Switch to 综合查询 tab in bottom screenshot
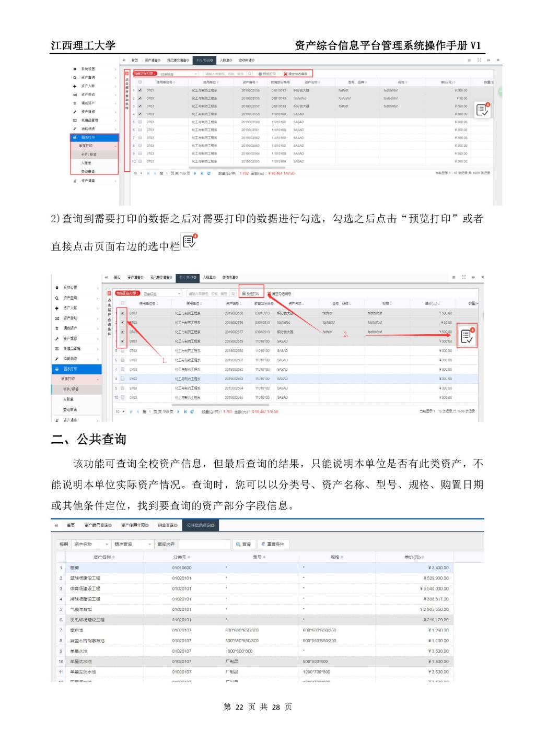Screen dimensions: 535x756 pos(168,525)
